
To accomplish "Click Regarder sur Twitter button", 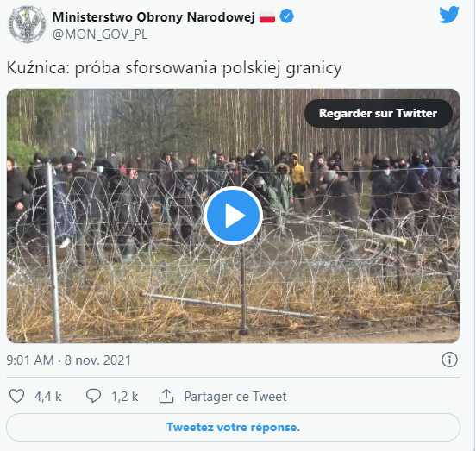I will coord(379,113).
